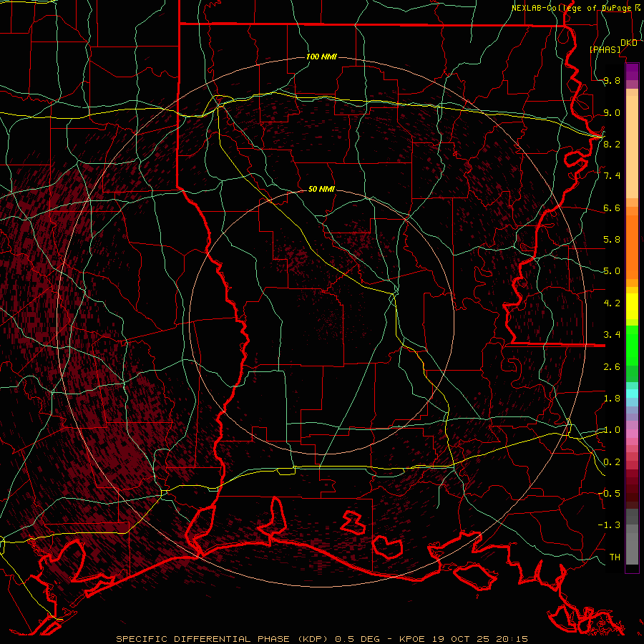This screenshot has width=644, height=644.
Task: Click the -0.5 scale value
Action: point(609,494)
